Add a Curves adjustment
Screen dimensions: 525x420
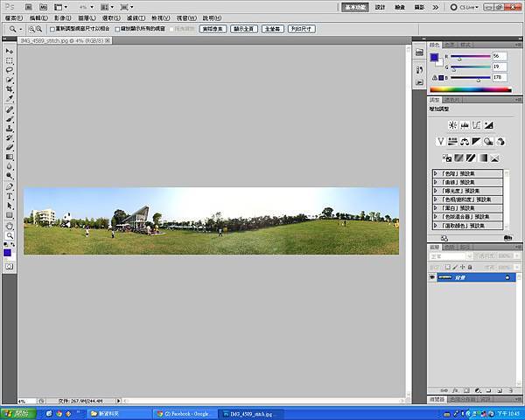tap(477, 125)
